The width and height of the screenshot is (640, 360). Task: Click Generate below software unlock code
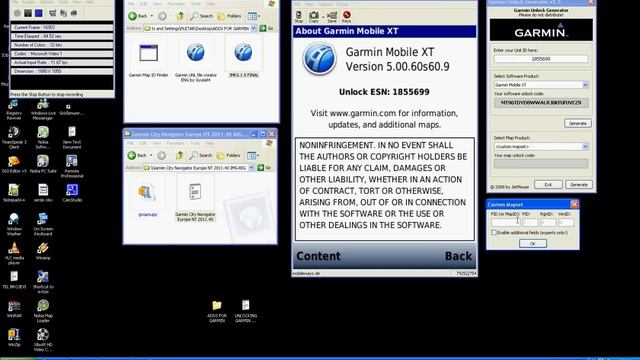[x=578, y=123]
